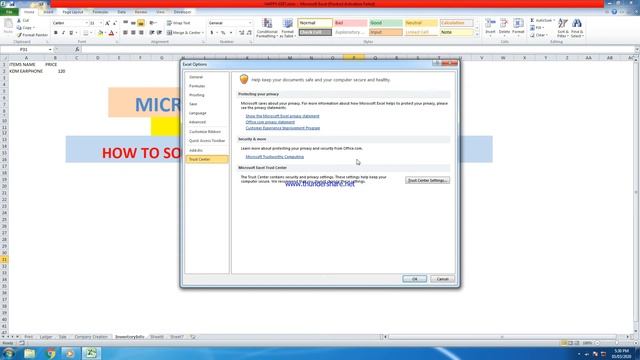Image resolution: width=640 pixels, height=360 pixels.
Task: Toggle Underline in the Font group
Action: click(71, 33)
